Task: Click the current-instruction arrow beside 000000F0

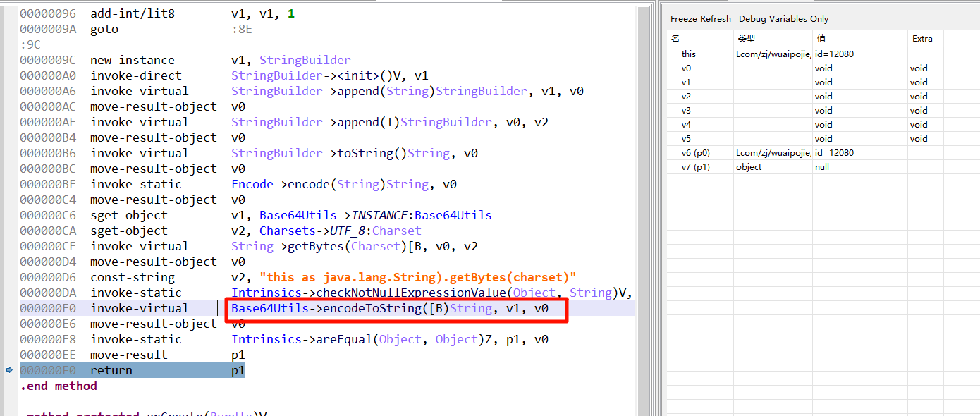Action: (8, 370)
